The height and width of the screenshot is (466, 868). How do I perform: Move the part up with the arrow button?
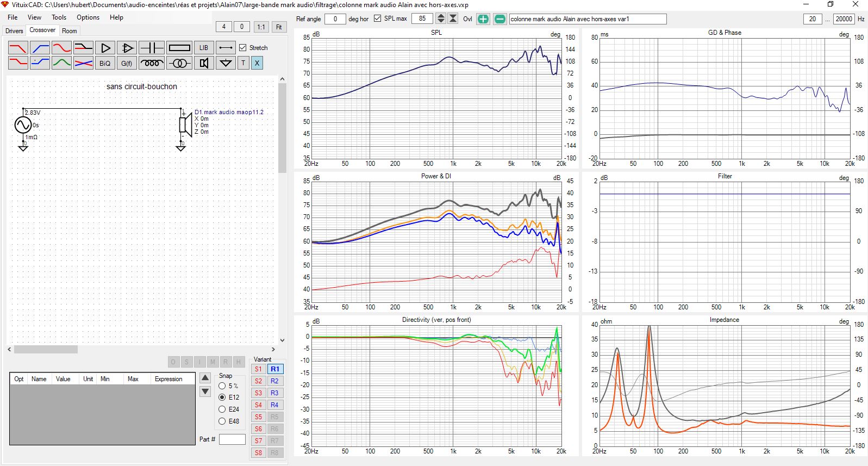205,378
